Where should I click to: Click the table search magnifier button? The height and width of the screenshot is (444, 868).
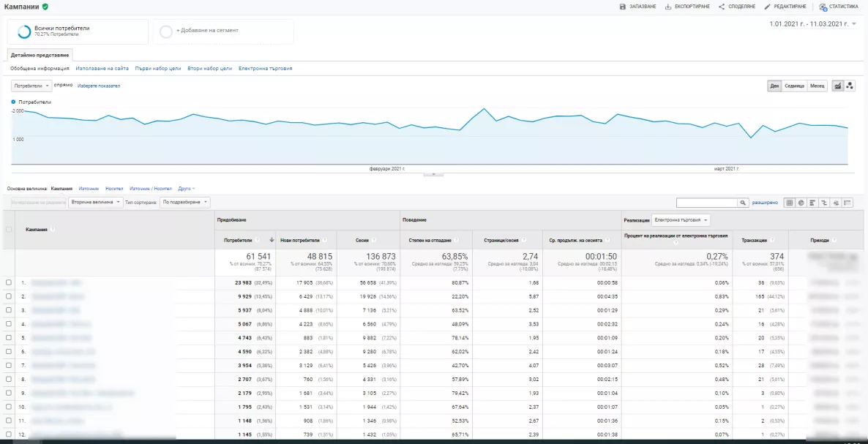point(744,203)
